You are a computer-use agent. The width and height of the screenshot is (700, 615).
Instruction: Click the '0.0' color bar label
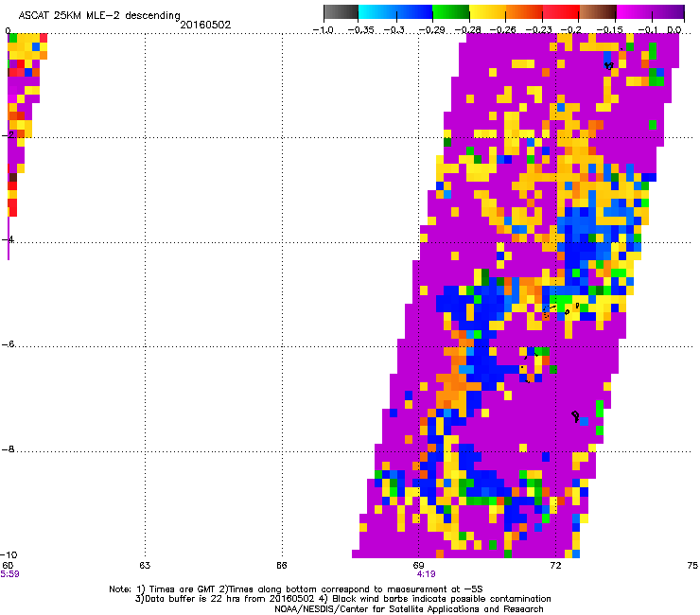click(x=674, y=30)
